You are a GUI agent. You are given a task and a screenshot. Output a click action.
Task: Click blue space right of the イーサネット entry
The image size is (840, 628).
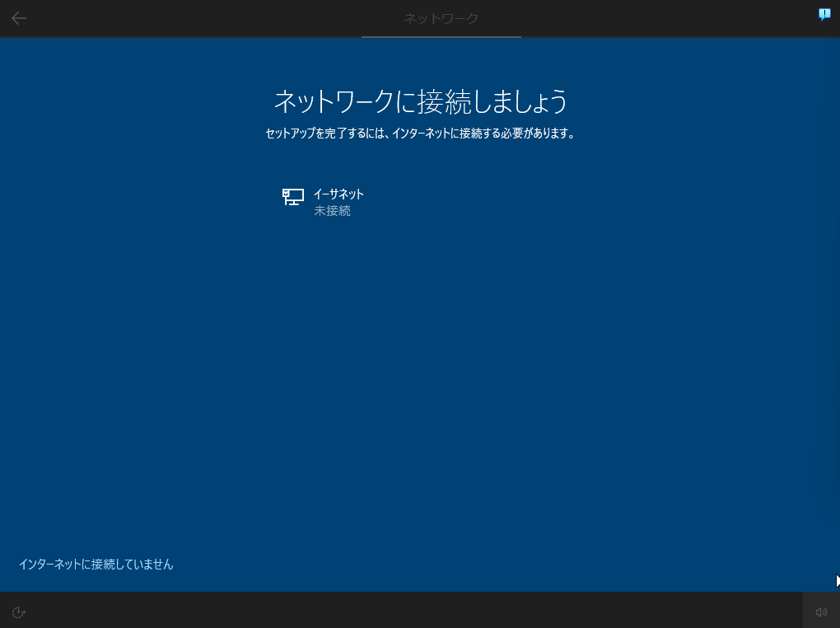[535, 202]
